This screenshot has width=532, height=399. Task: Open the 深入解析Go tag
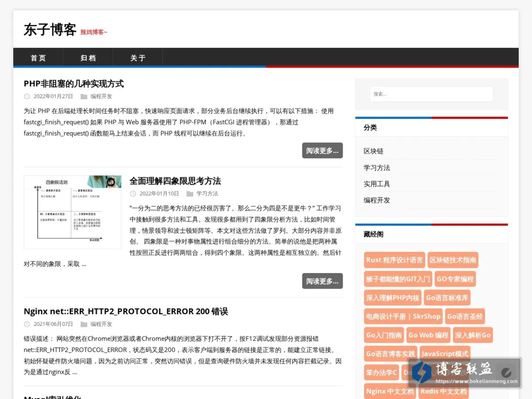pos(473,335)
